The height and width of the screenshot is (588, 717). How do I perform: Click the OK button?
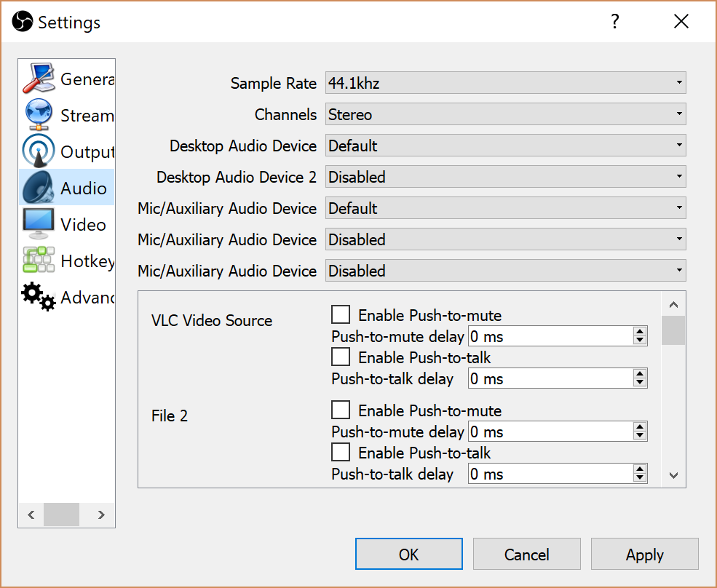[x=408, y=555]
